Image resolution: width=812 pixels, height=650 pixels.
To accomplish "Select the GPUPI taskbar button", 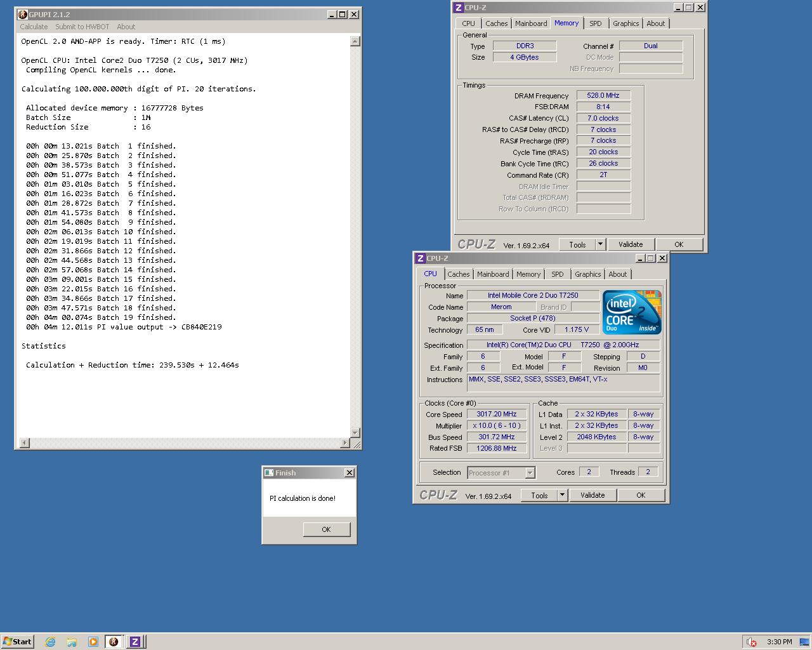I will (114, 642).
